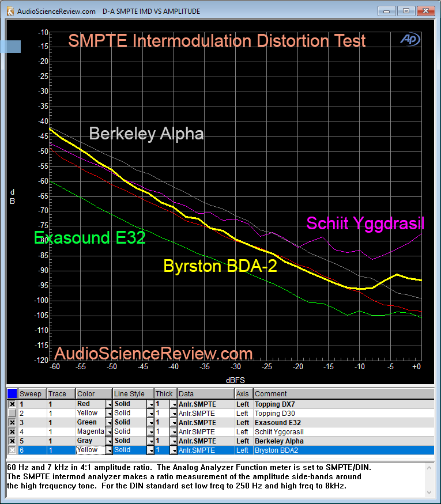441x504 pixels.
Task: Click Anlr.SMPTE data cell in Topping DX7 row
Action: click(206, 404)
